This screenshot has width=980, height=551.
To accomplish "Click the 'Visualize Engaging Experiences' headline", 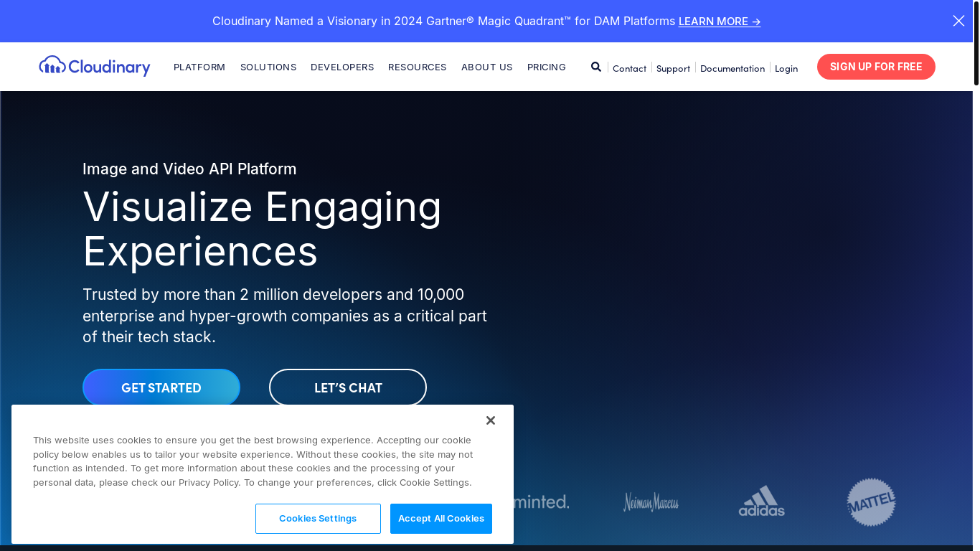I will (262, 228).
